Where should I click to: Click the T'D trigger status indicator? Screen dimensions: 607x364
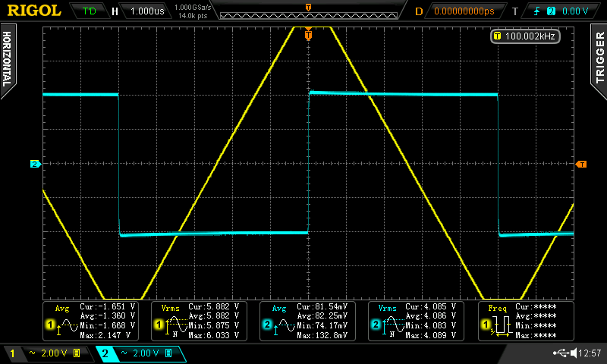(x=89, y=11)
